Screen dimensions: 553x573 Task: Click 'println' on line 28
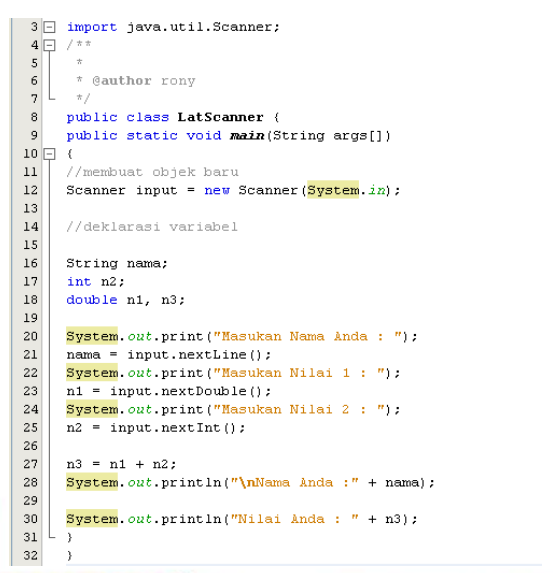[191, 483]
